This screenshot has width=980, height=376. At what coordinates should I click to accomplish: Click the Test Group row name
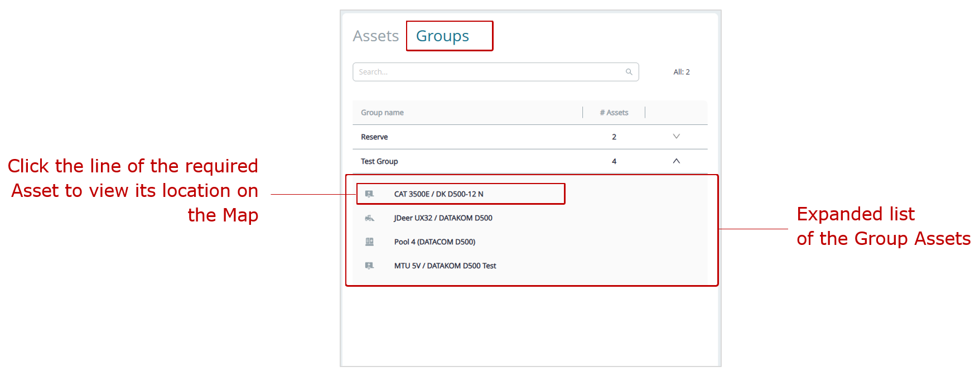379,162
